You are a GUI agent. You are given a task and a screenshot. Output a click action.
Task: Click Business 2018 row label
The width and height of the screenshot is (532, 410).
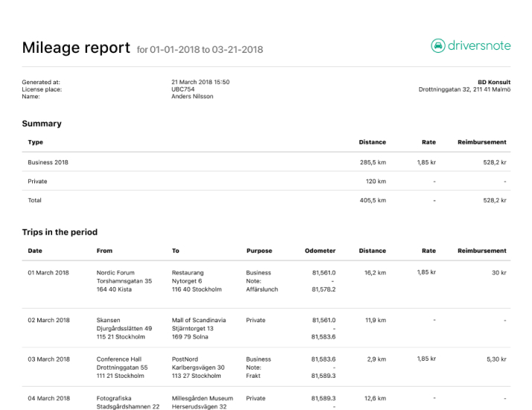tap(48, 163)
